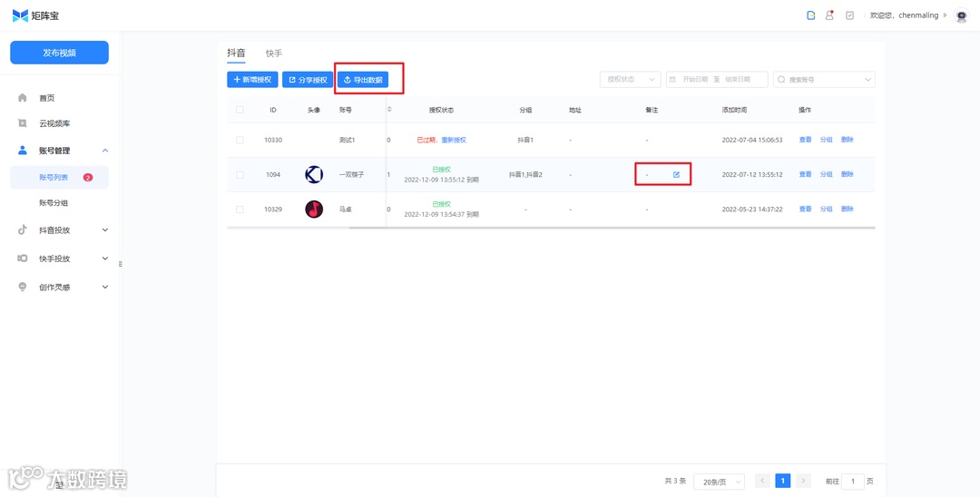Screen dimensions: 980x497
Task: Toggle the select-all checkbox in table header
Action: pos(240,110)
